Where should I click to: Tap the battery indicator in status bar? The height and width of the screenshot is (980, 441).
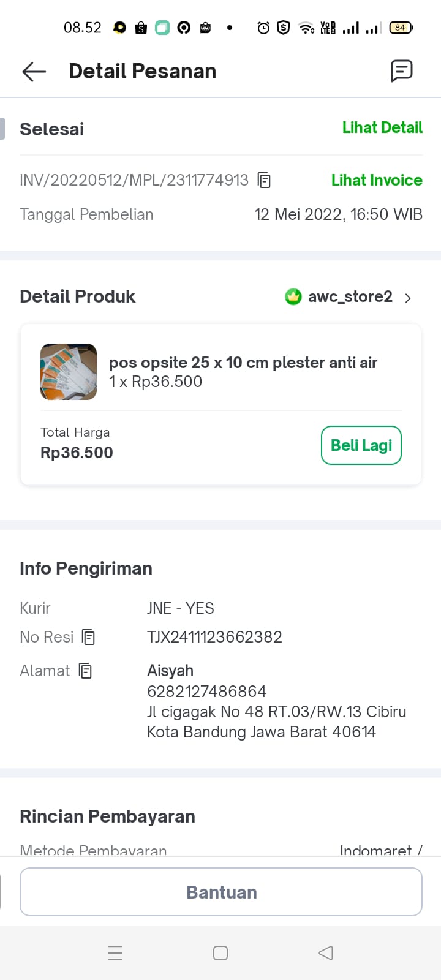click(x=401, y=28)
